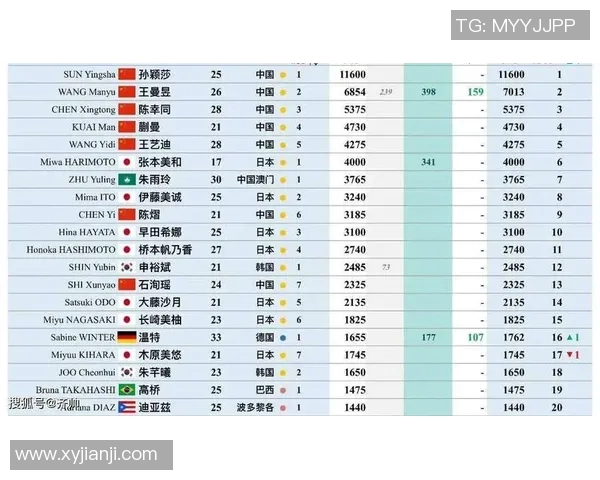Click the green value 341 in HARIMOTO's row

[x=428, y=162]
